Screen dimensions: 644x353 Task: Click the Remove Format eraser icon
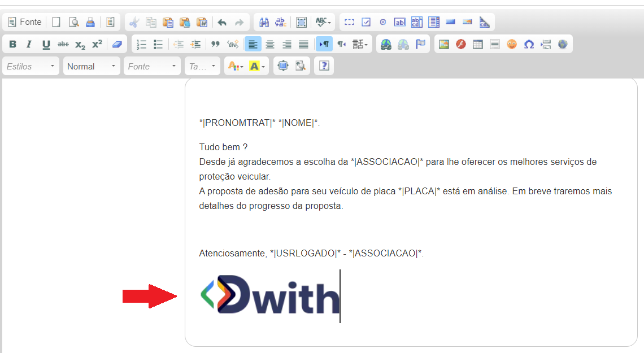tap(117, 44)
